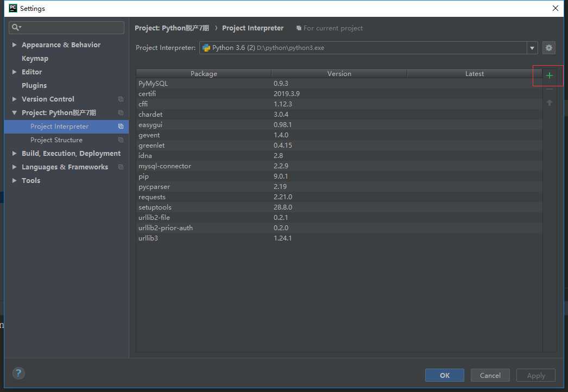Expand Appearance & Behavior section
Screen dimensions: 568x392
coord(14,45)
